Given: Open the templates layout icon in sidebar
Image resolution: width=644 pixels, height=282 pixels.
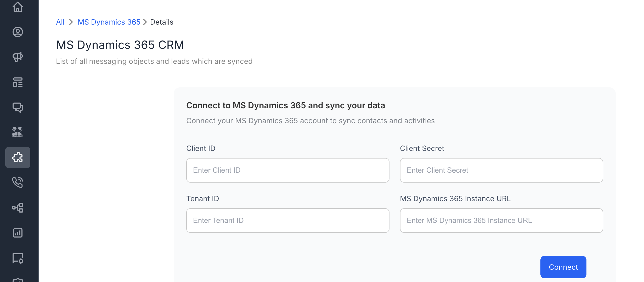Looking at the screenshot, I should [x=18, y=82].
